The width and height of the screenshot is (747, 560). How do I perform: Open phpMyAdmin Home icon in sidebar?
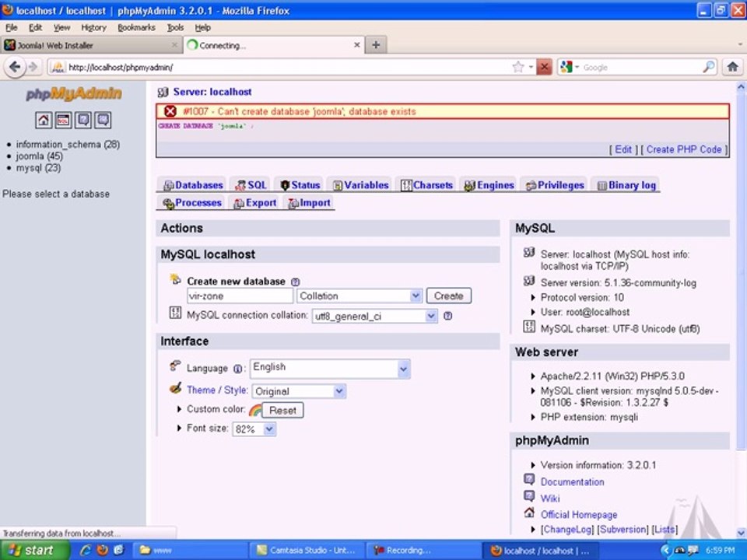pos(44,120)
